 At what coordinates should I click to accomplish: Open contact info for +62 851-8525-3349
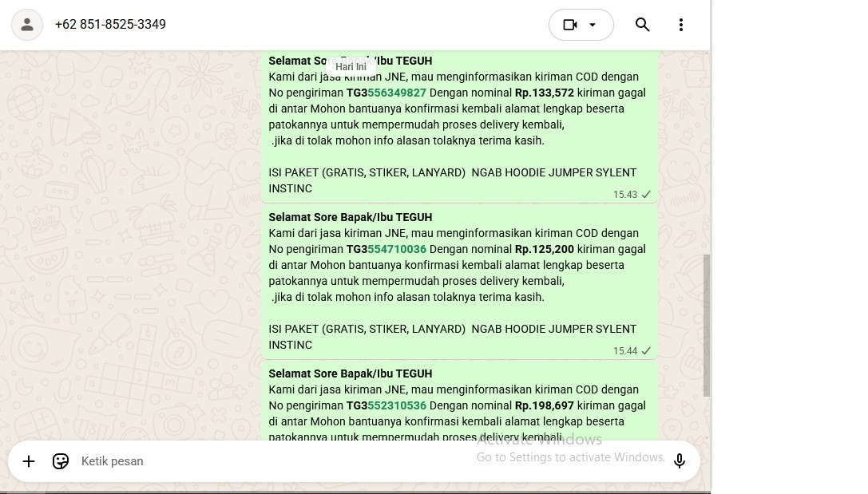tap(110, 24)
